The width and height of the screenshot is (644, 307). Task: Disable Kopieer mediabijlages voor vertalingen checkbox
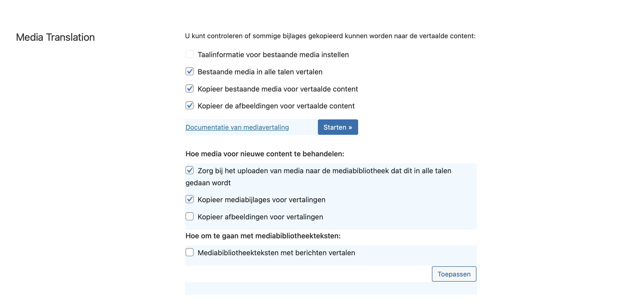(190, 199)
